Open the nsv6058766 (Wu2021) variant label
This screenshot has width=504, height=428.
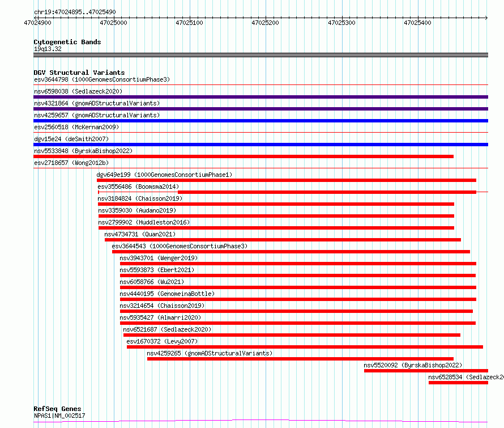click(152, 282)
